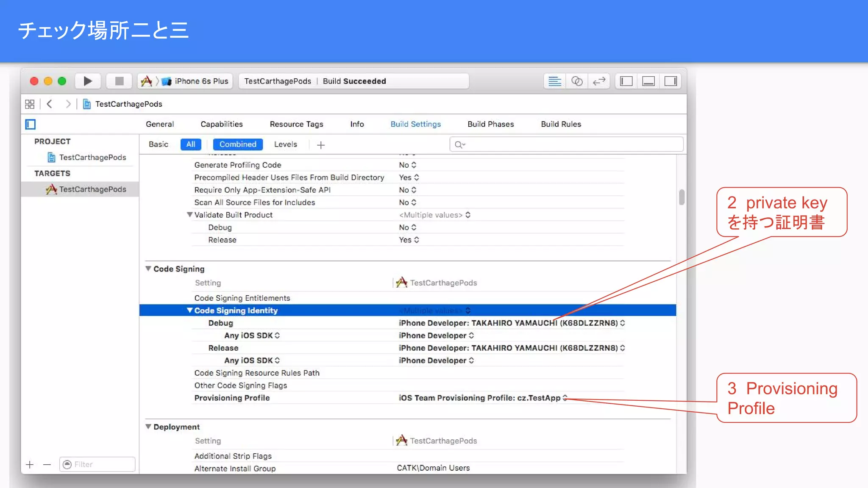Viewport: 868px width, 488px height.
Task: Stop the running build
Action: (x=119, y=81)
